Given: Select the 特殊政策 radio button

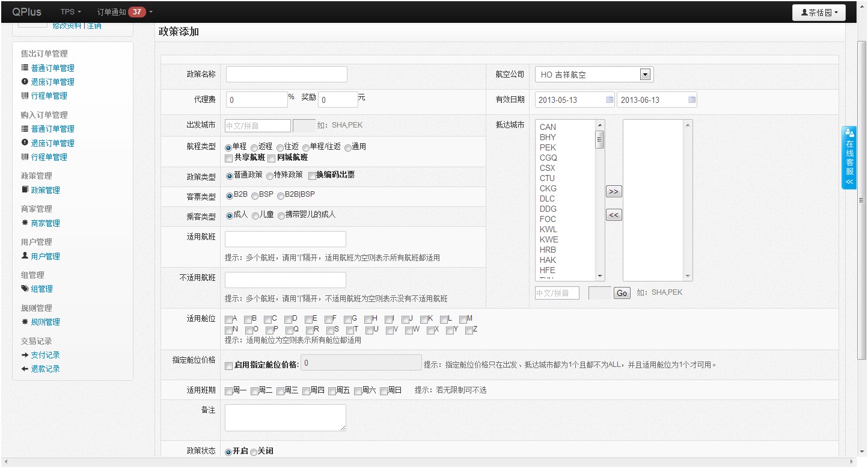Looking at the screenshot, I should pos(270,176).
